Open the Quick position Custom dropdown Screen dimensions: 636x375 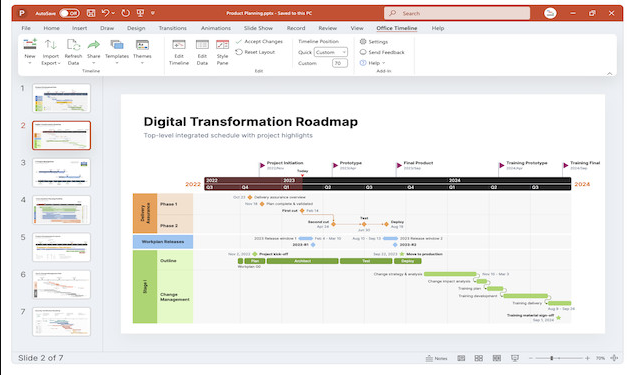[331, 52]
